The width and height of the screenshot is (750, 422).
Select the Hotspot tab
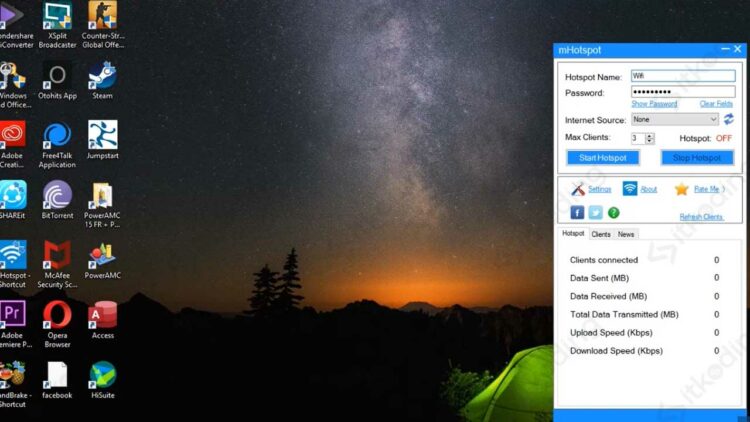(573, 234)
